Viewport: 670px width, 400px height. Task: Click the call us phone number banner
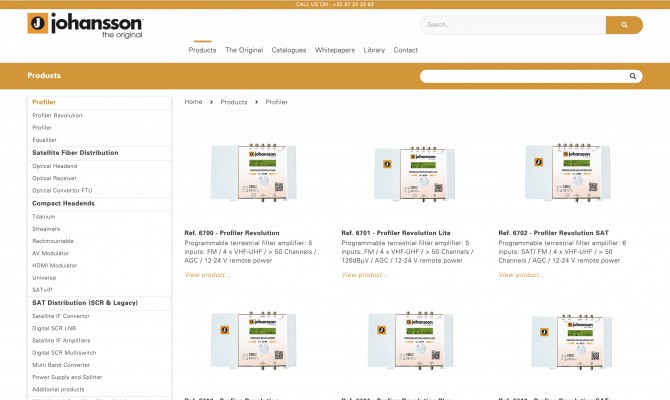[335, 4]
